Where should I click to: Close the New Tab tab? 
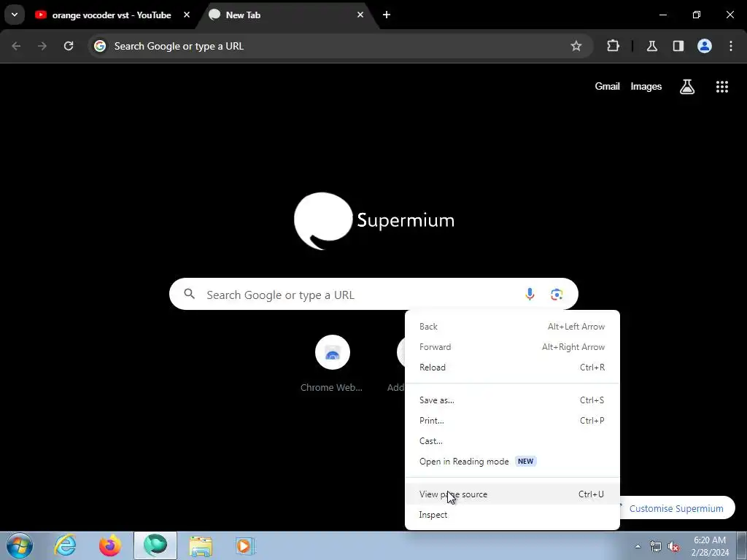click(360, 15)
